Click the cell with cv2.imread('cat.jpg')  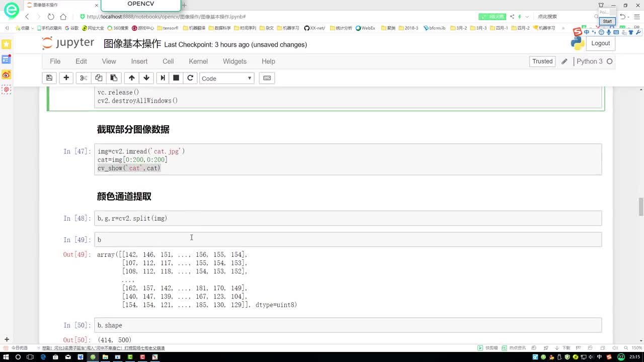click(x=348, y=159)
